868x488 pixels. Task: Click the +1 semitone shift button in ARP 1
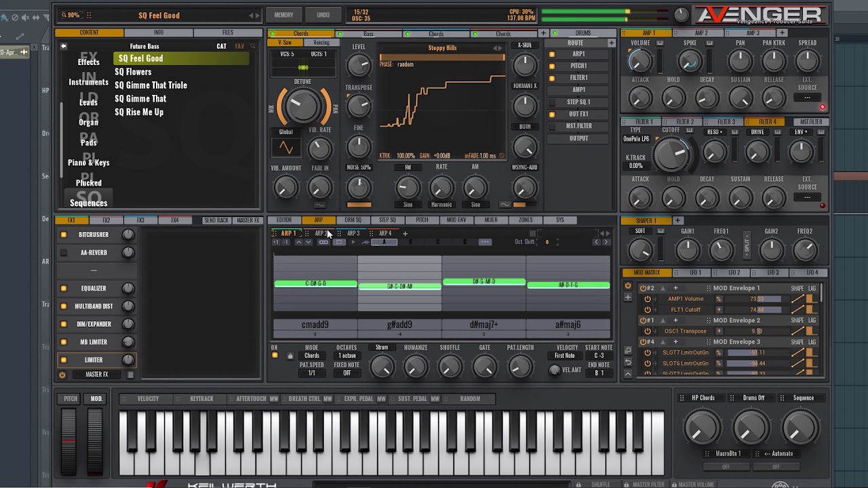[276, 242]
